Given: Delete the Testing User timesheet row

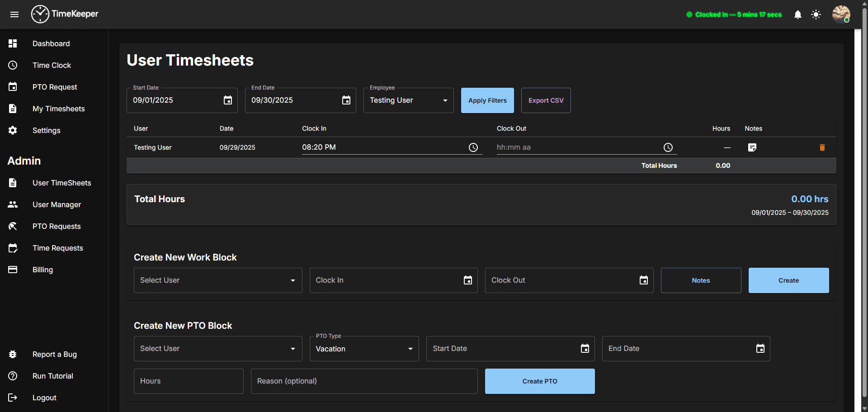Looking at the screenshot, I should pyautogui.click(x=822, y=147).
